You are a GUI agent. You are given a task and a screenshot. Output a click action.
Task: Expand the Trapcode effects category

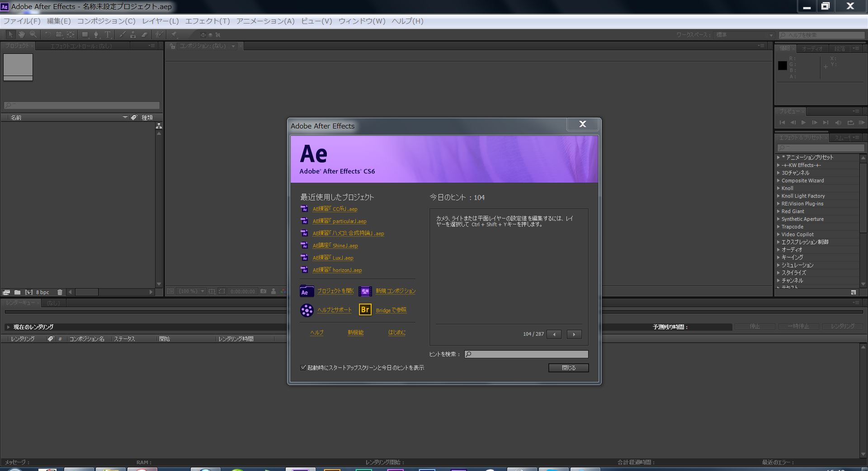[778, 227]
